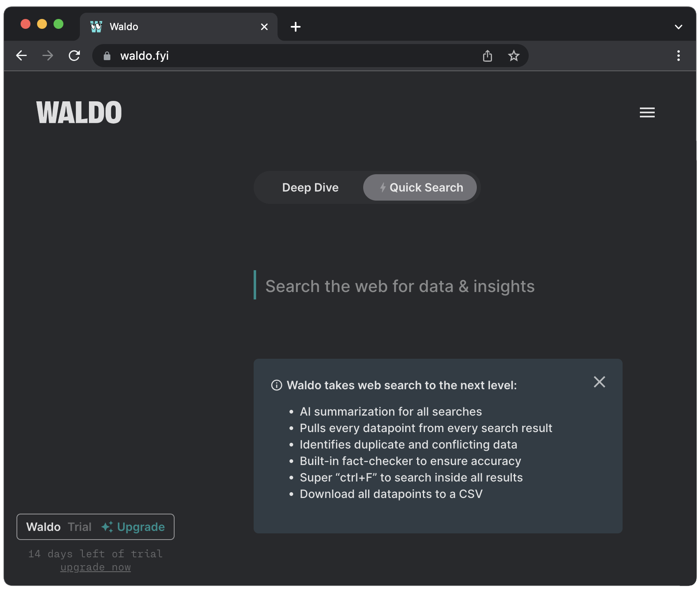The height and width of the screenshot is (589, 700).
Task: Click 'Super ctrl+F' bullet text
Action: (411, 477)
